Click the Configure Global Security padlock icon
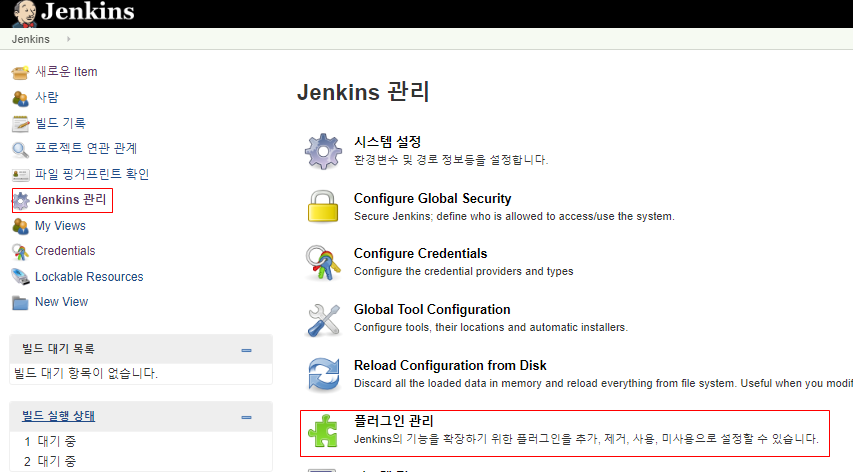 coord(323,207)
